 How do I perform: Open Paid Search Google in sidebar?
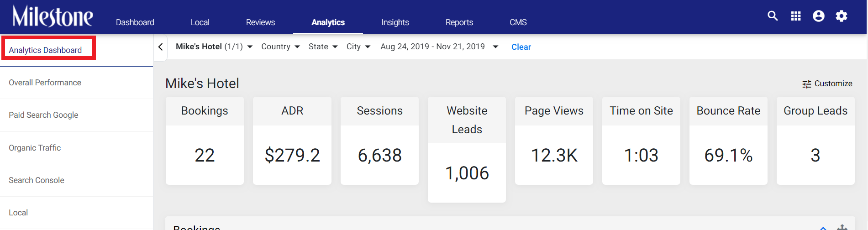coord(43,115)
